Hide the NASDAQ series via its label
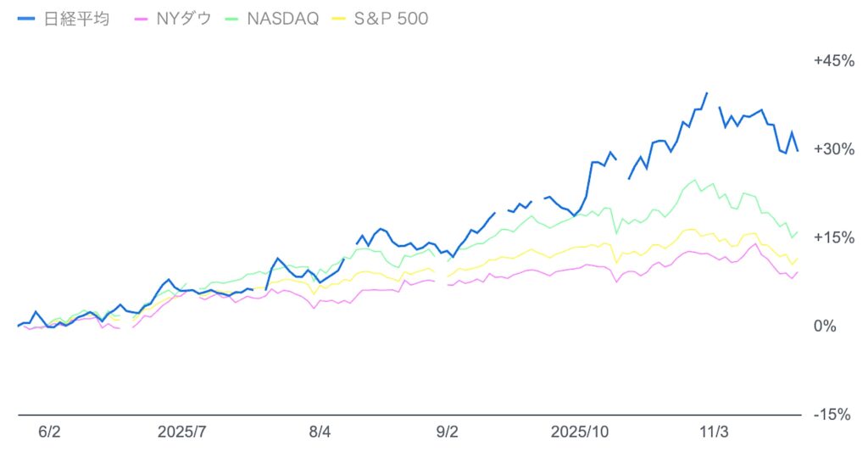Viewport: 868px width, 452px height. click(282, 19)
